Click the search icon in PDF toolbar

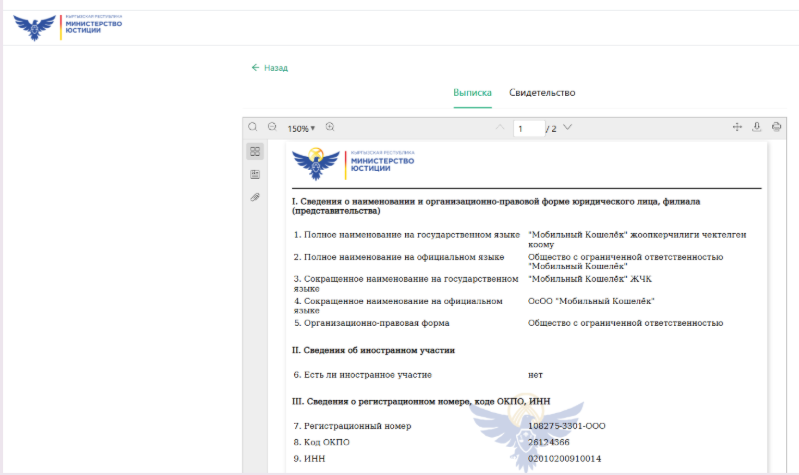253,127
